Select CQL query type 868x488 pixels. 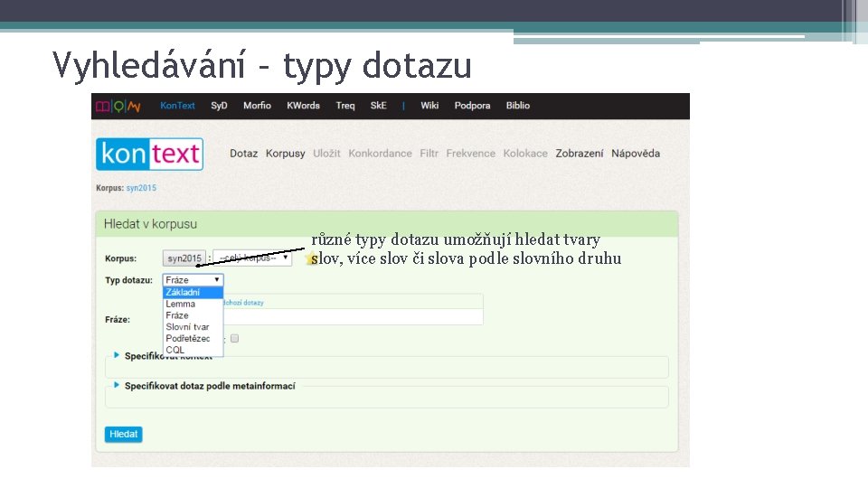point(193,351)
